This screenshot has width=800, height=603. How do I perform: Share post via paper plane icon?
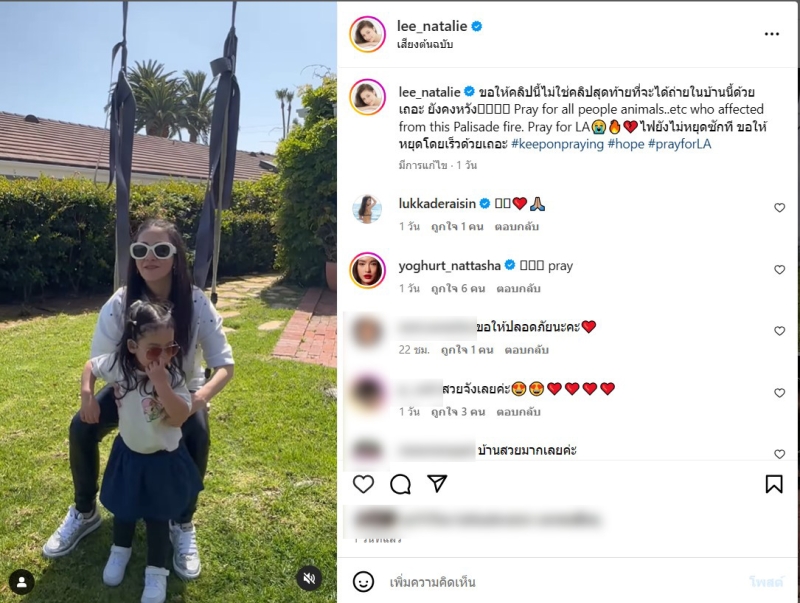(437, 483)
